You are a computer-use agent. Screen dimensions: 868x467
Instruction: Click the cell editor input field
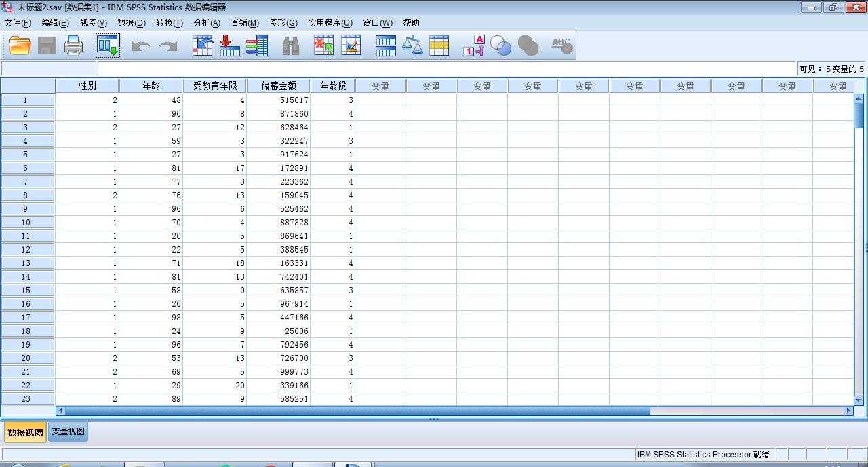tap(446, 69)
